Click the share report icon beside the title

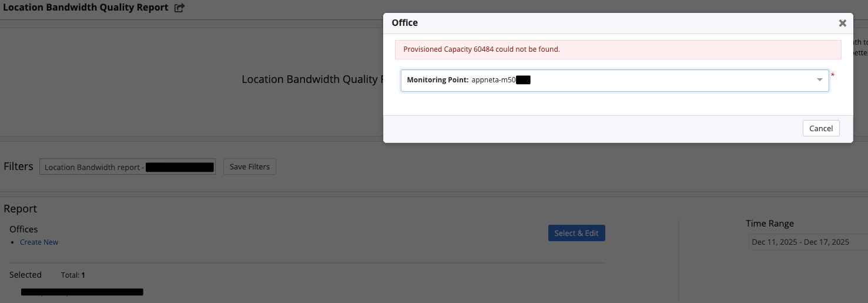[180, 8]
